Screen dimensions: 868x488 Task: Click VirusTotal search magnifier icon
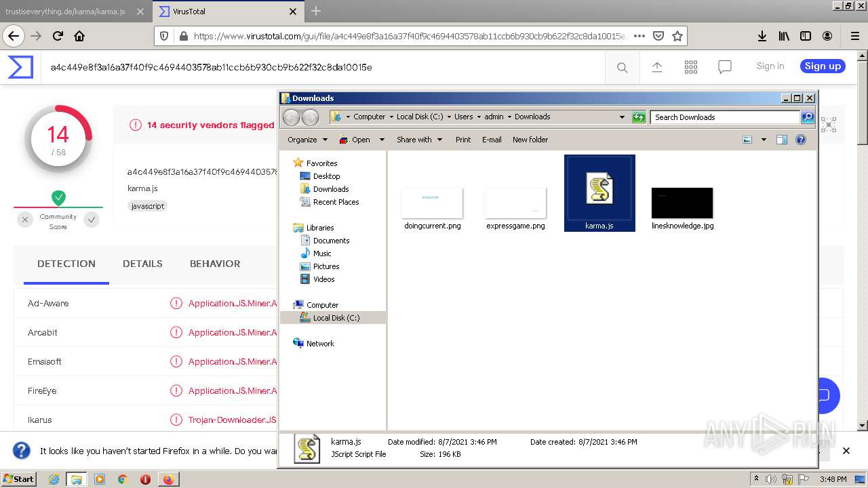pos(622,67)
